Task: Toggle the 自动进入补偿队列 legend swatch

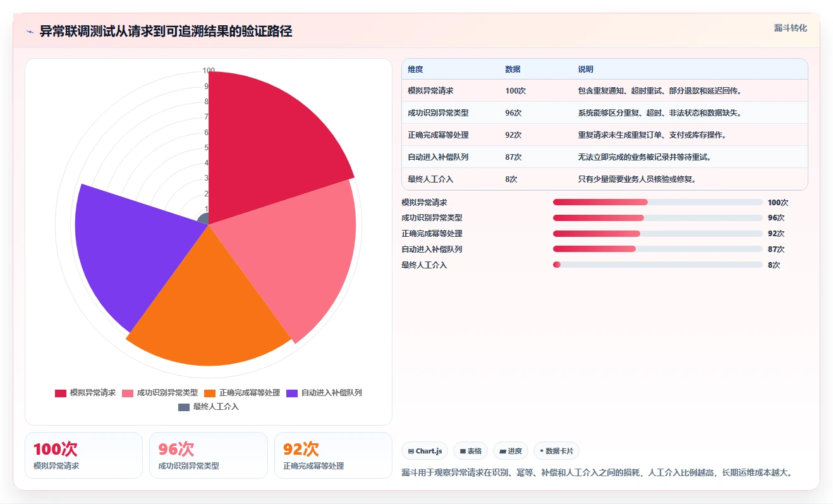Action: click(292, 393)
